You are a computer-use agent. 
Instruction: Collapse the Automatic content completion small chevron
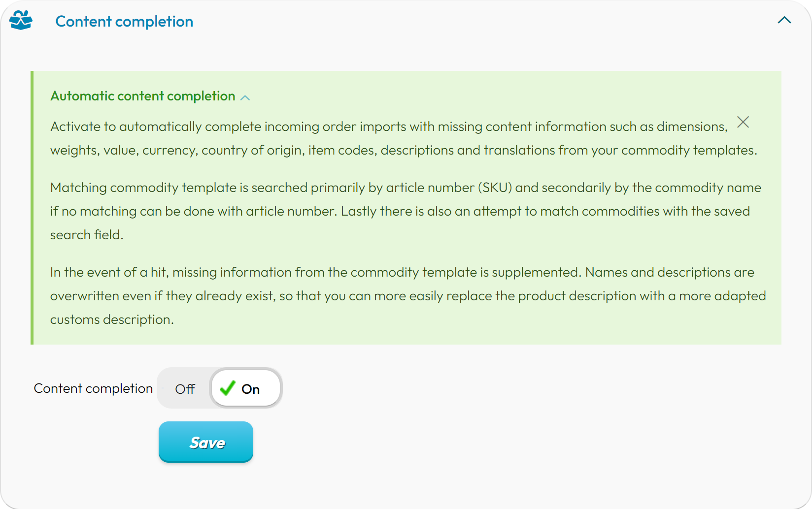click(245, 97)
